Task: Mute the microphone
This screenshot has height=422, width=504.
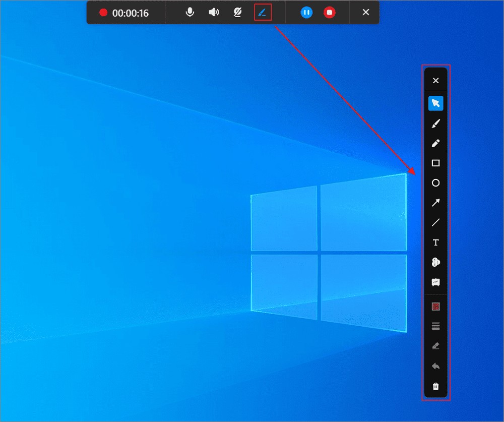Action: click(190, 12)
